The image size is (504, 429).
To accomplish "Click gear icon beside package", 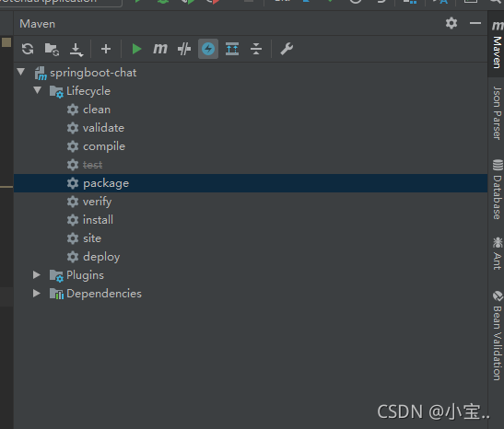I will pos(73,183).
